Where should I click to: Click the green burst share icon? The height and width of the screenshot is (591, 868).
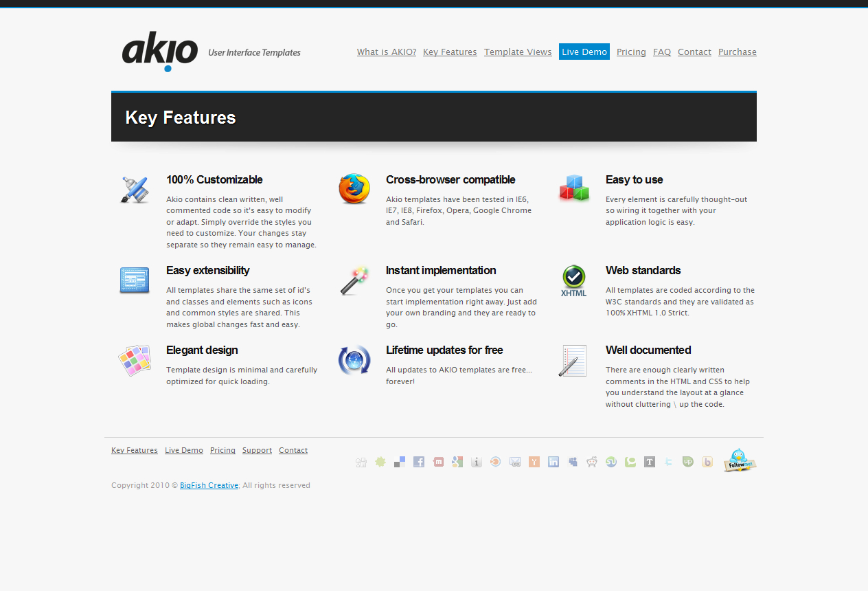click(380, 462)
